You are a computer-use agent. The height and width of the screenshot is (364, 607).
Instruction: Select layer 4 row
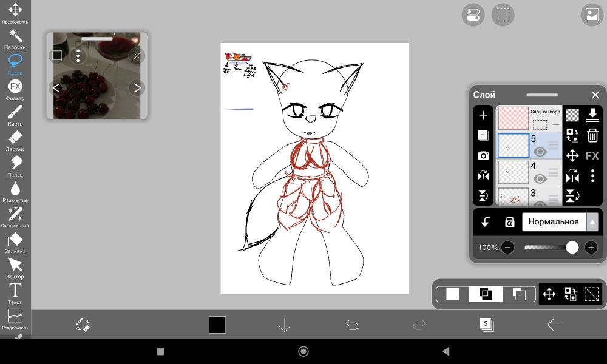[x=529, y=172]
